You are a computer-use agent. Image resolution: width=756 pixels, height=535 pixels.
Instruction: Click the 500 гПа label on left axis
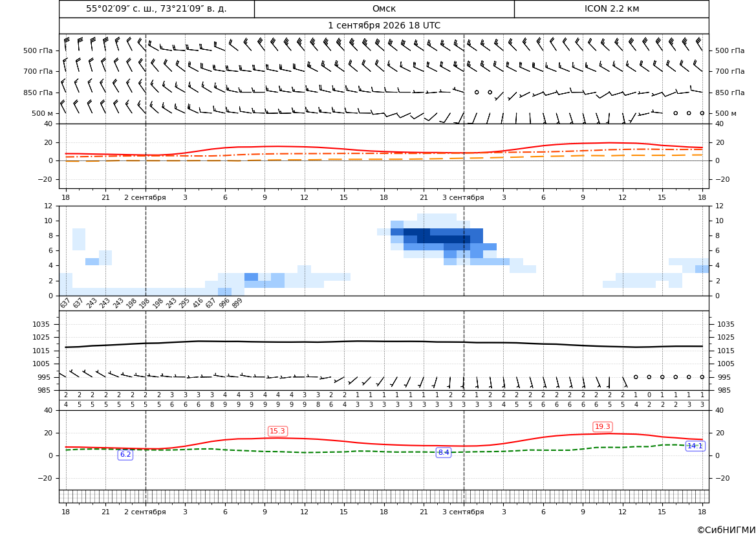click(x=38, y=50)
